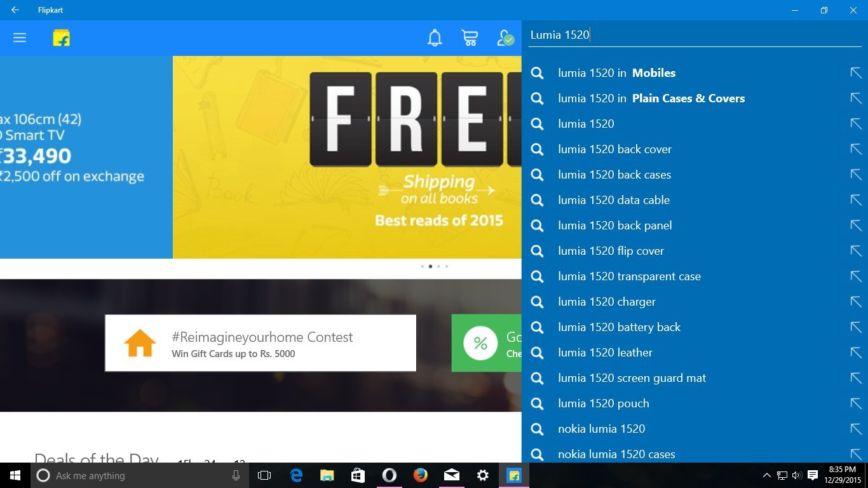
Task: Click fill arrow beside 'nokia lumia 1520'
Action: coord(856,429)
